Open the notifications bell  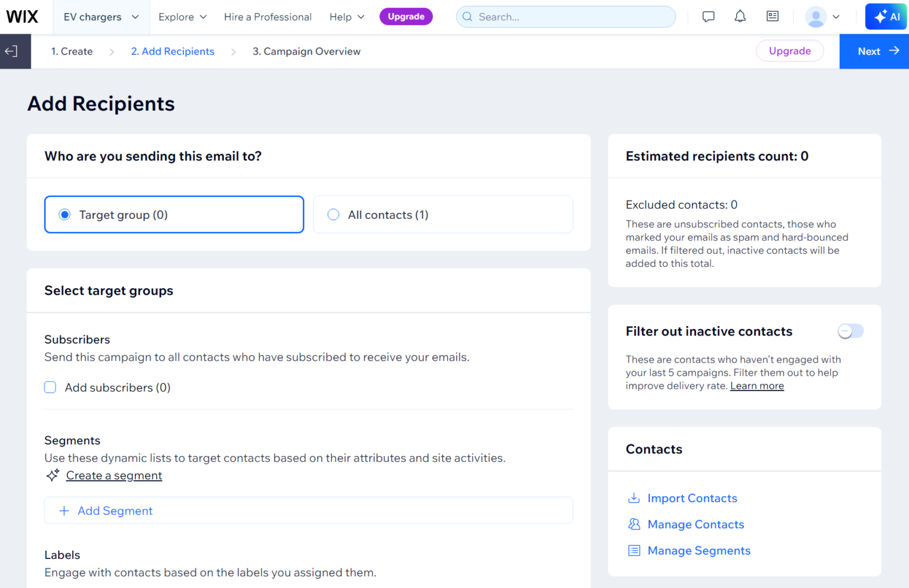click(740, 17)
